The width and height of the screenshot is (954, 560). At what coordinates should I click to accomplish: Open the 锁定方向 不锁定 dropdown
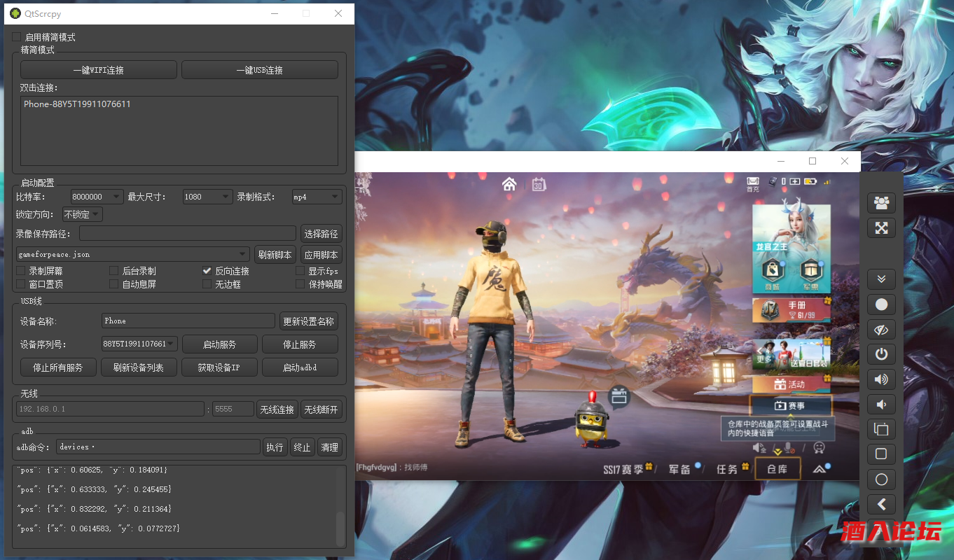pyautogui.click(x=83, y=214)
